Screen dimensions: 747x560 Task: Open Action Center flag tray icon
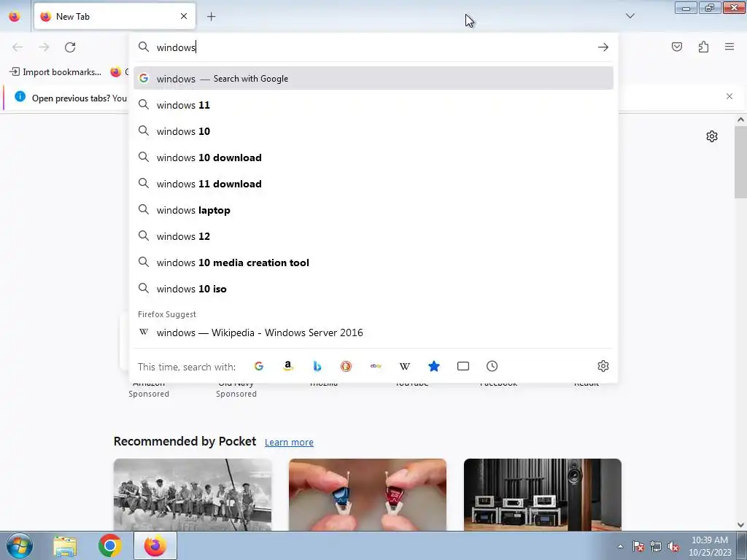tap(638, 546)
